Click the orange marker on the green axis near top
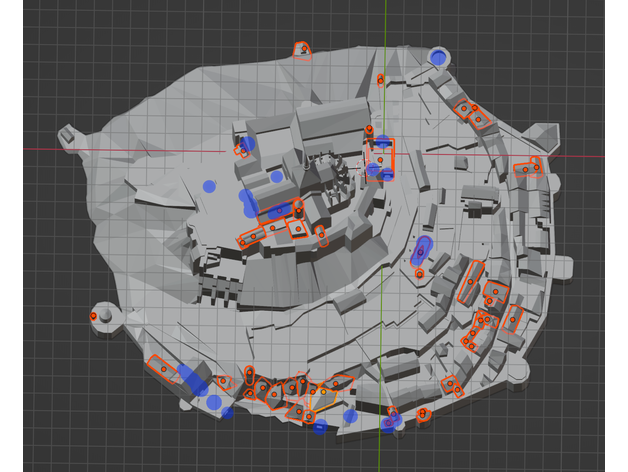Viewport: 628px width, 472px height. pos(380,79)
